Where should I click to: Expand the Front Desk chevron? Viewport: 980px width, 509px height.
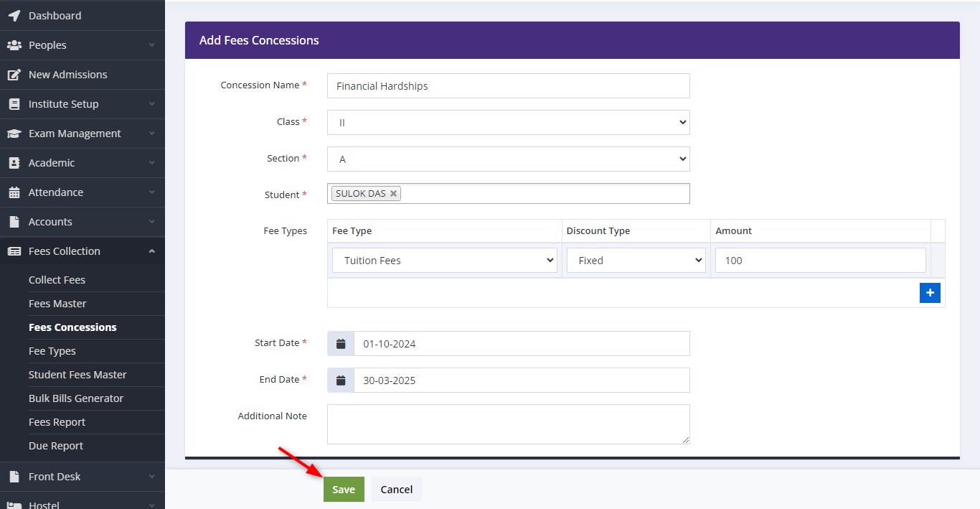(x=151, y=477)
